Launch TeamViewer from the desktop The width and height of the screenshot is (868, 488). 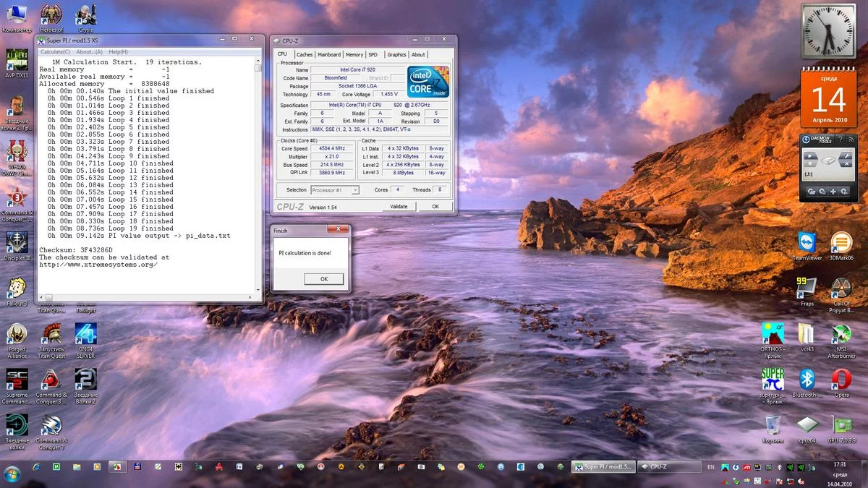tap(807, 244)
